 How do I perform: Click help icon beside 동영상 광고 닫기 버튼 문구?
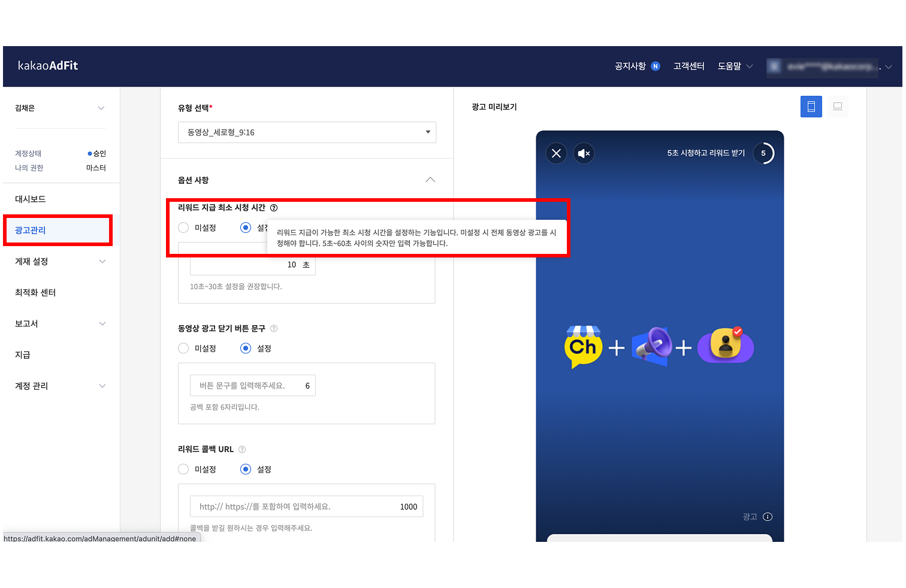pyautogui.click(x=274, y=328)
